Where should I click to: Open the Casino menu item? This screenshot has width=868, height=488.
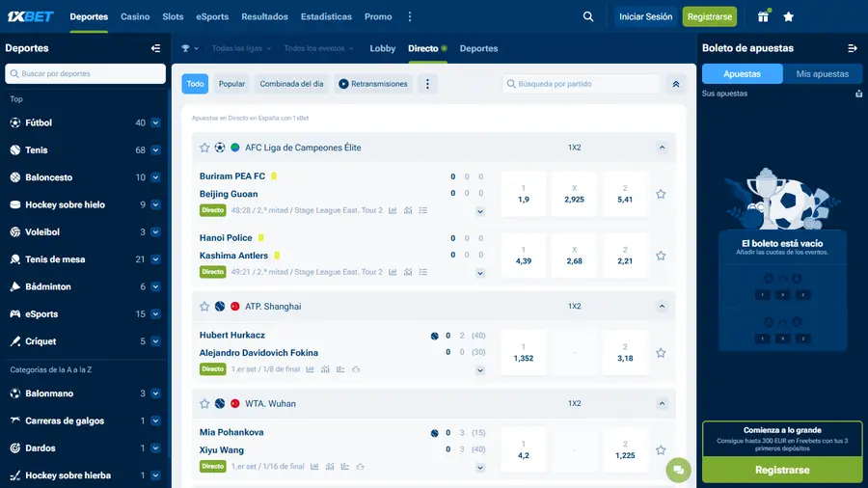coord(135,16)
